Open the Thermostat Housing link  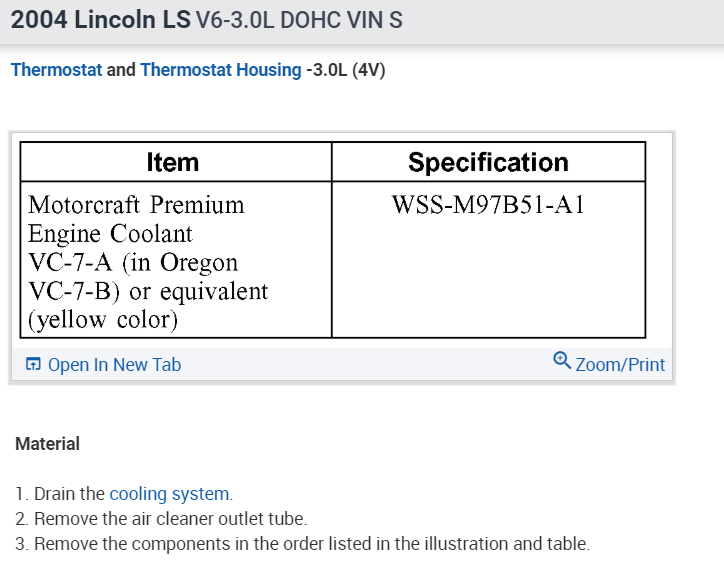pyautogui.click(x=220, y=70)
